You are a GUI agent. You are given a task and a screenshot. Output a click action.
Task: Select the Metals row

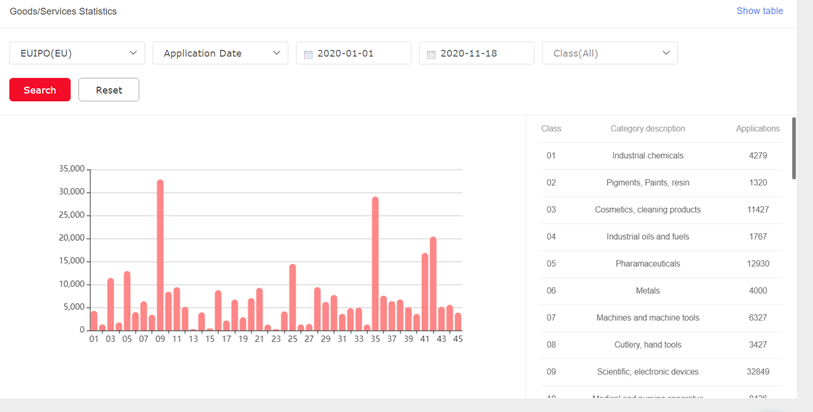pos(661,291)
